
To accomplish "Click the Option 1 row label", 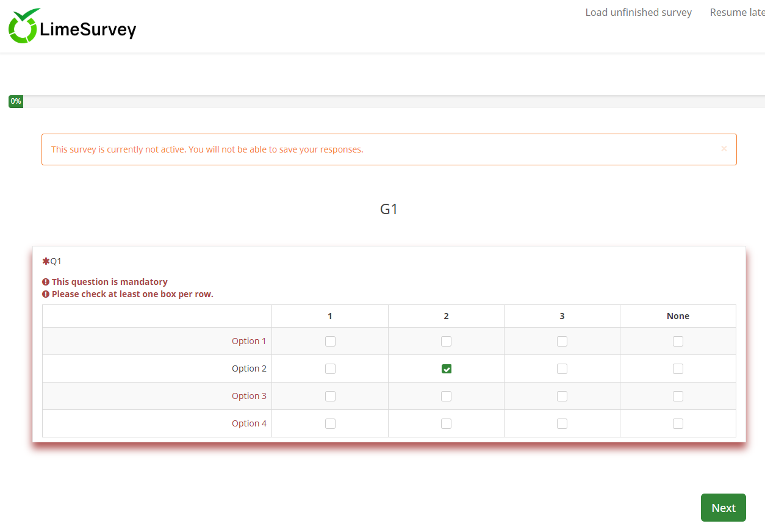I will click(249, 341).
